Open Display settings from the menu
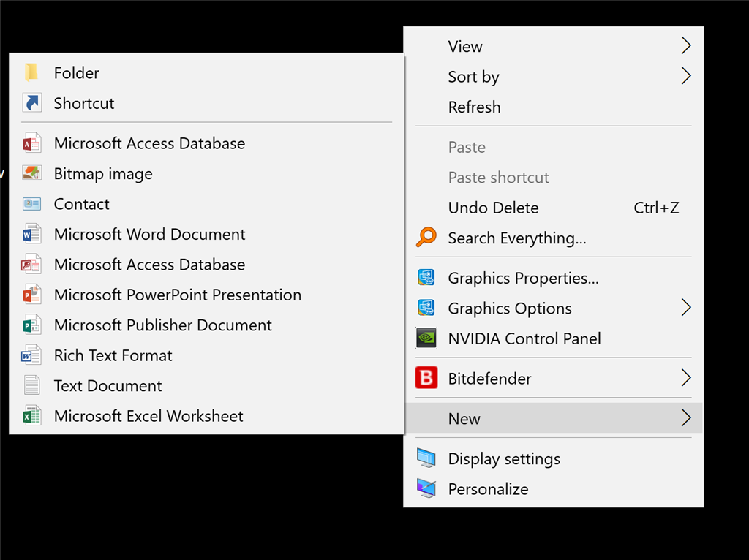Viewport: 749px width, 560px height. pos(504,458)
